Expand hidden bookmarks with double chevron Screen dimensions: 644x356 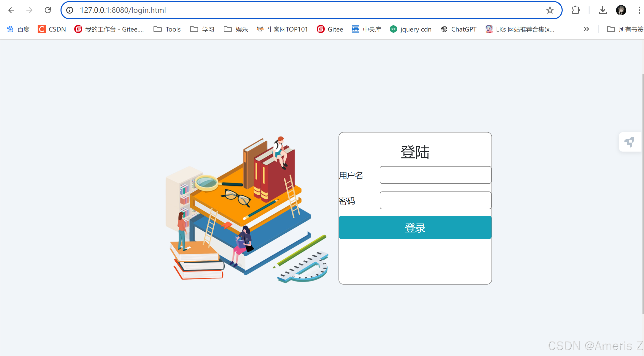pos(586,29)
